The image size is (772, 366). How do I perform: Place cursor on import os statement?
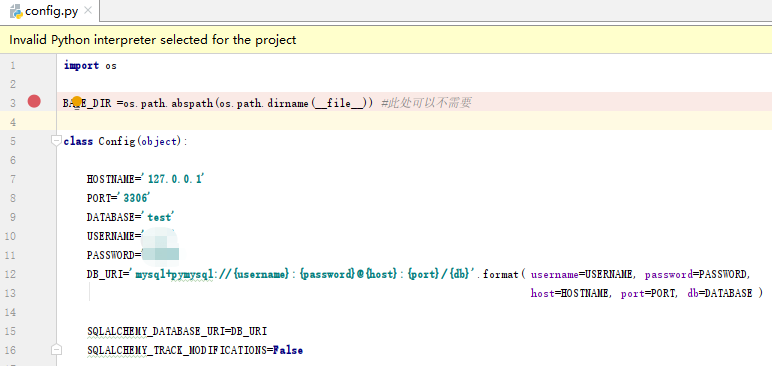point(90,66)
